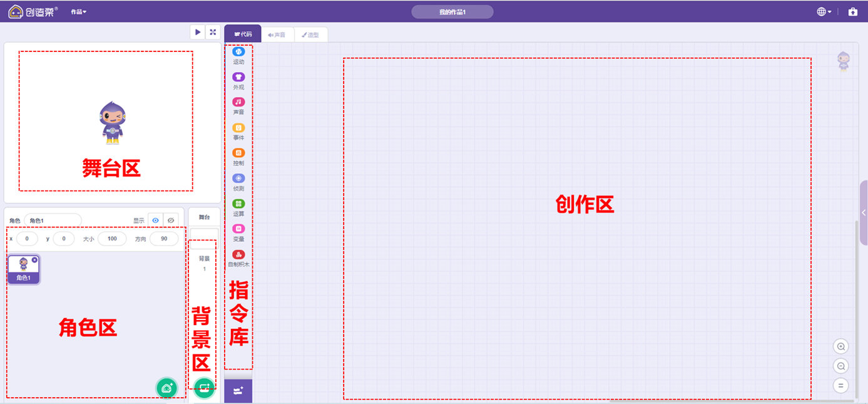This screenshot has height=404, width=868.
Task: Show the sprite using the eye toggle
Action: point(155,220)
